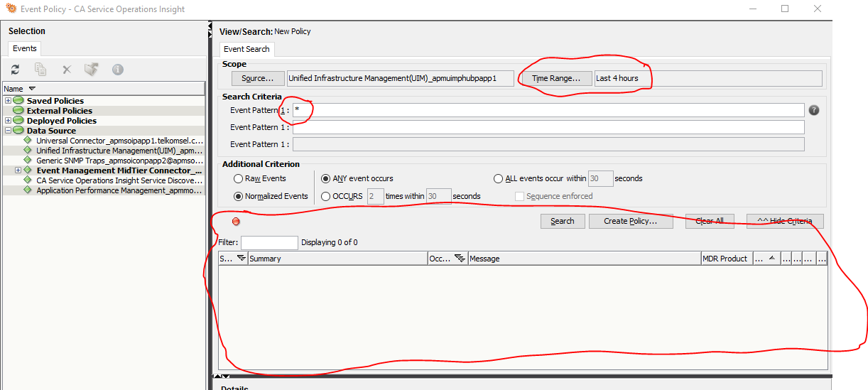Click OCCURS within seconds field showing 30

pyautogui.click(x=438, y=196)
